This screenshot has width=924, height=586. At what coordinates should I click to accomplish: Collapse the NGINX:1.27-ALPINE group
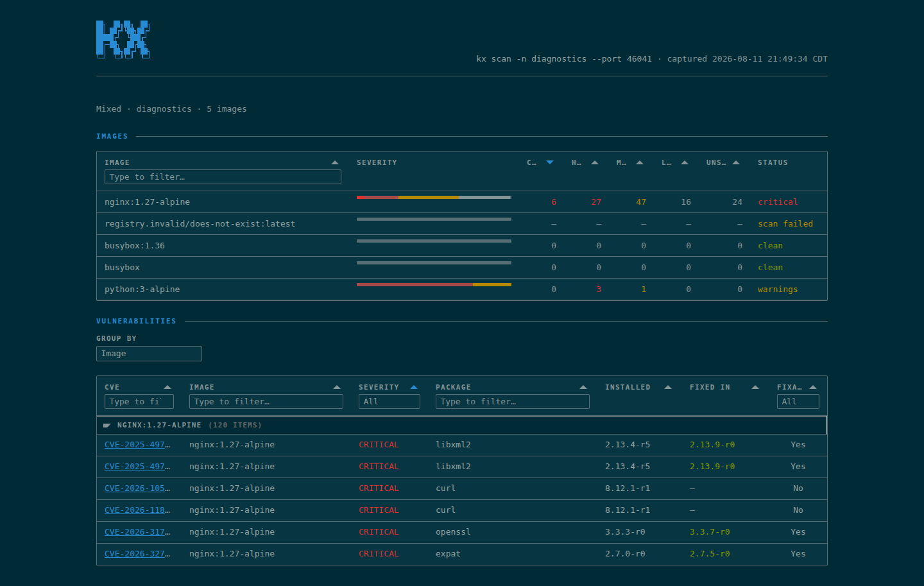coord(107,425)
